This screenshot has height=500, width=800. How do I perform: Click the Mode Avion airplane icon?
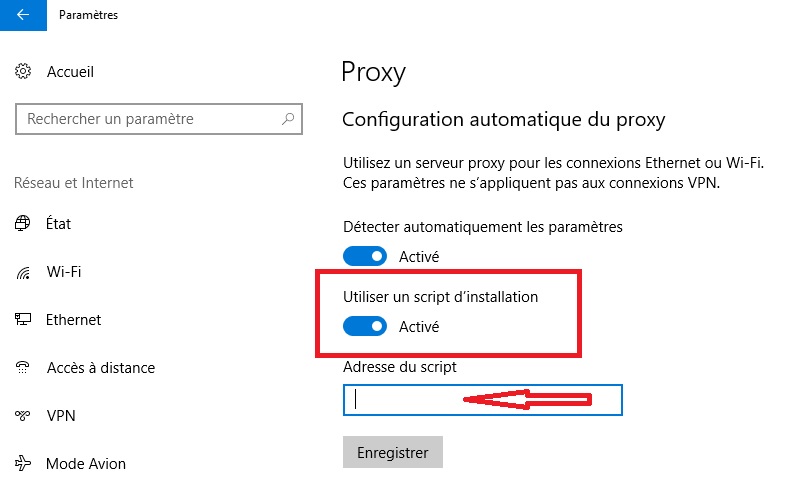[x=23, y=463]
